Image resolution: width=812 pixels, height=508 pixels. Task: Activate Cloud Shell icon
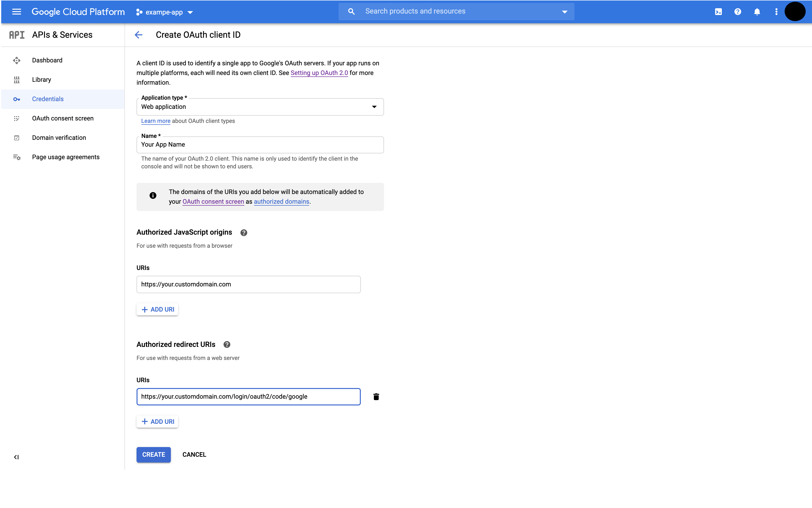point(718,12)
